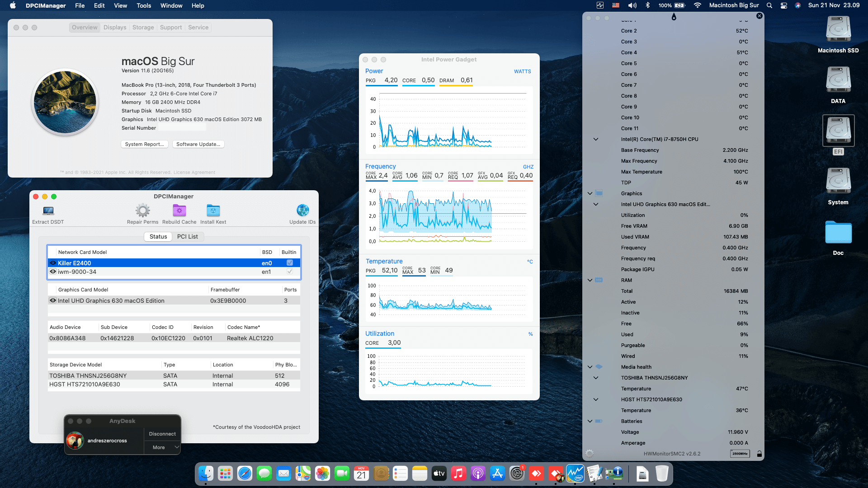Open System Preferences in the Dock
The image size is (868, 488).
pyautogui.click(x=517, y=474)
